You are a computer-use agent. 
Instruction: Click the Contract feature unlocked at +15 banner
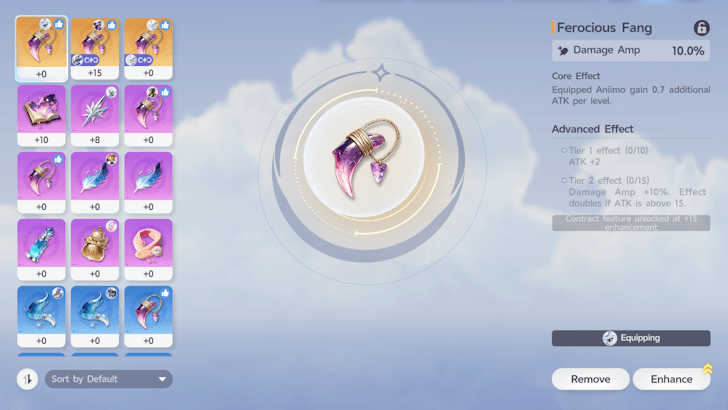click(631, 223)
